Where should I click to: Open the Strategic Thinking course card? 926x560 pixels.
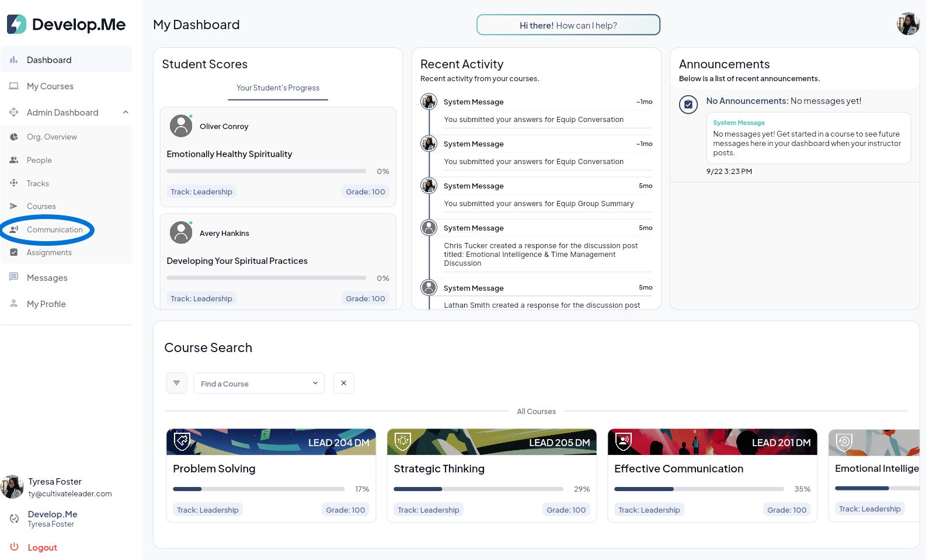492,475
